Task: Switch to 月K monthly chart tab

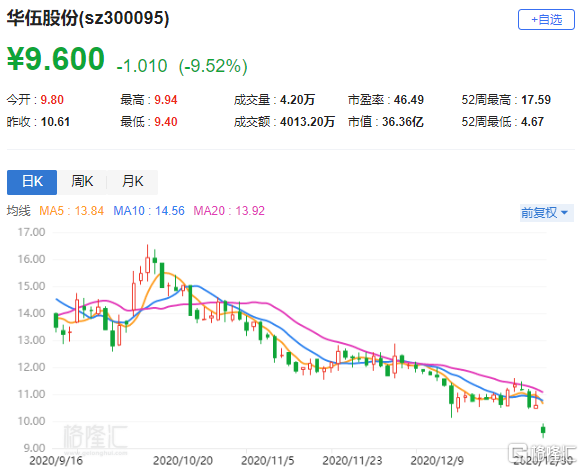Action: 132,182
